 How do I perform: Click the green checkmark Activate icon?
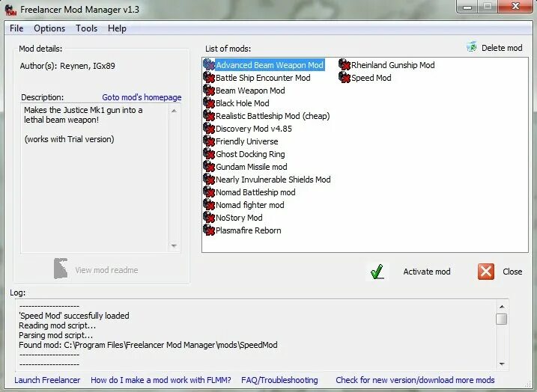click(377, 272)
